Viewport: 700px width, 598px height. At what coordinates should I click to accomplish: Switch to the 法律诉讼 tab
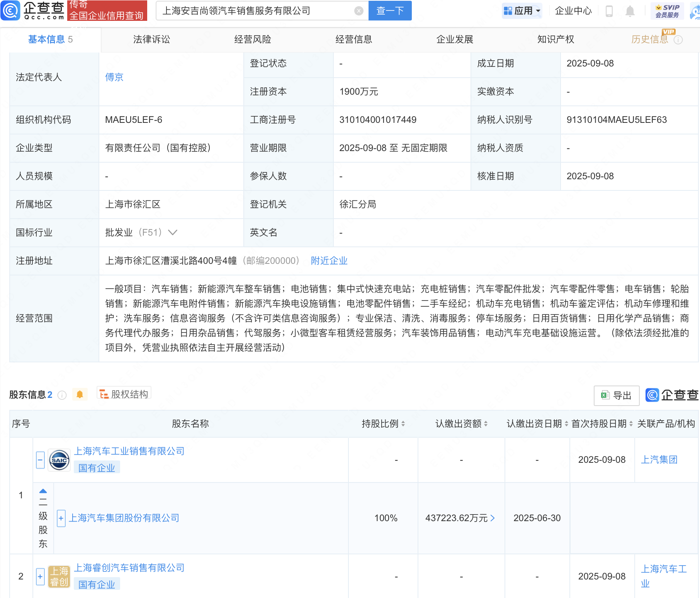[151, 39]
